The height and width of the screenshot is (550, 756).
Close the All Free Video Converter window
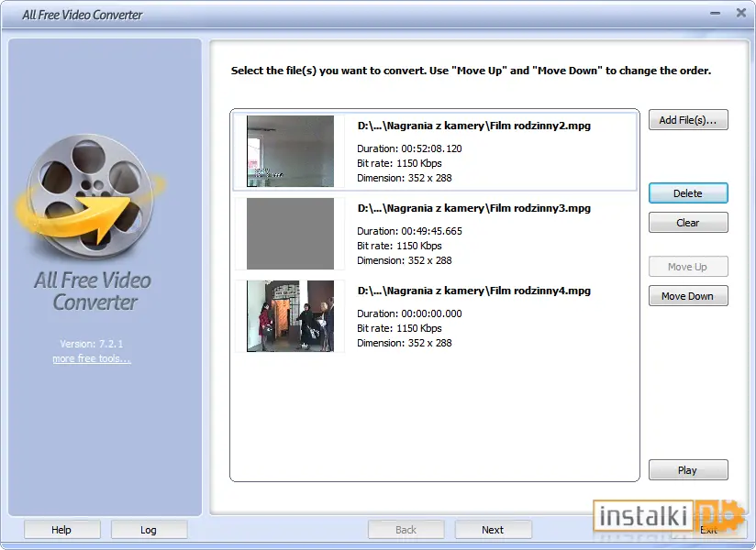pos(741,13)
